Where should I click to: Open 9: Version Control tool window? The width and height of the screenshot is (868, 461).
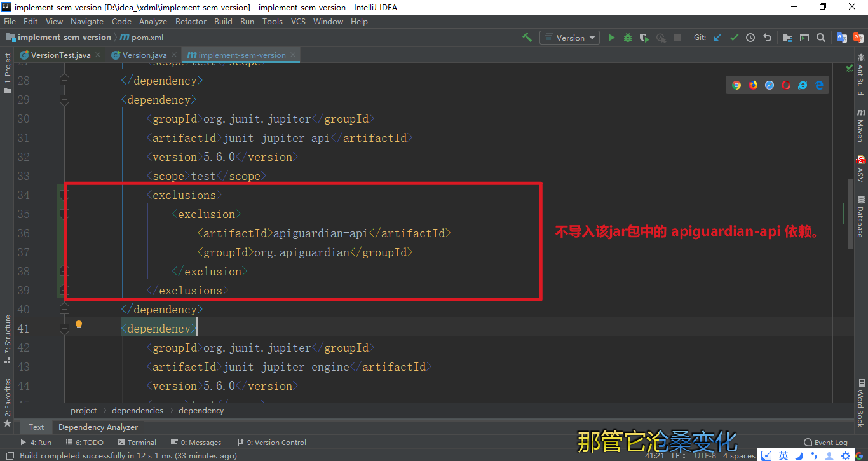pyautogui.click(x=271, y=443)
